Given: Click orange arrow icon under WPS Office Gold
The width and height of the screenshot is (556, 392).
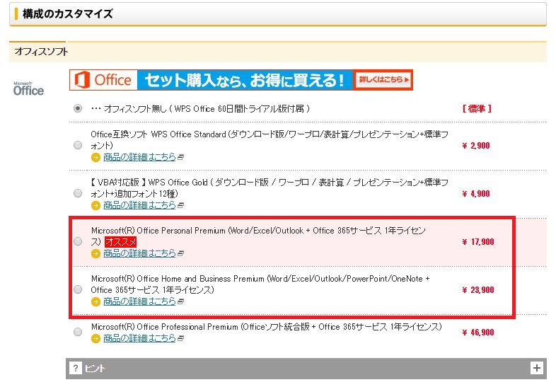Looking at the screenshot, I should pyautogui.click(x=95, y=205).
